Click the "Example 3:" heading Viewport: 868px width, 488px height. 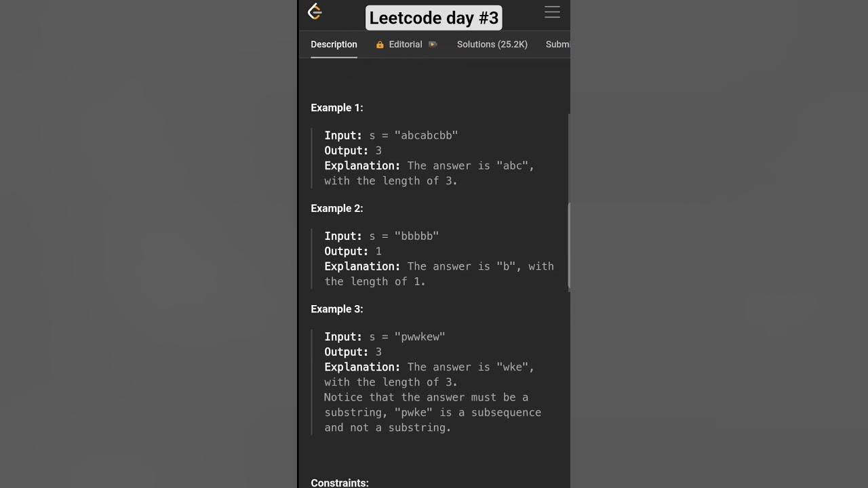(337, 309)
